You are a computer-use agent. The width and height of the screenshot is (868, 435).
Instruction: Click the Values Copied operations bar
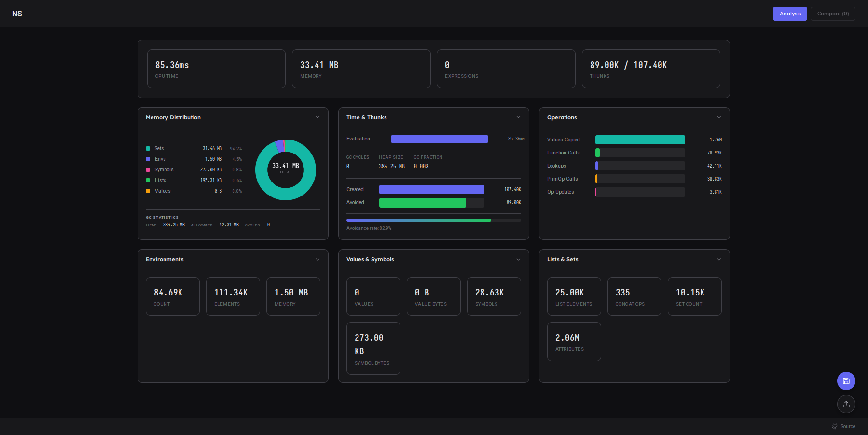click(640, 140)
